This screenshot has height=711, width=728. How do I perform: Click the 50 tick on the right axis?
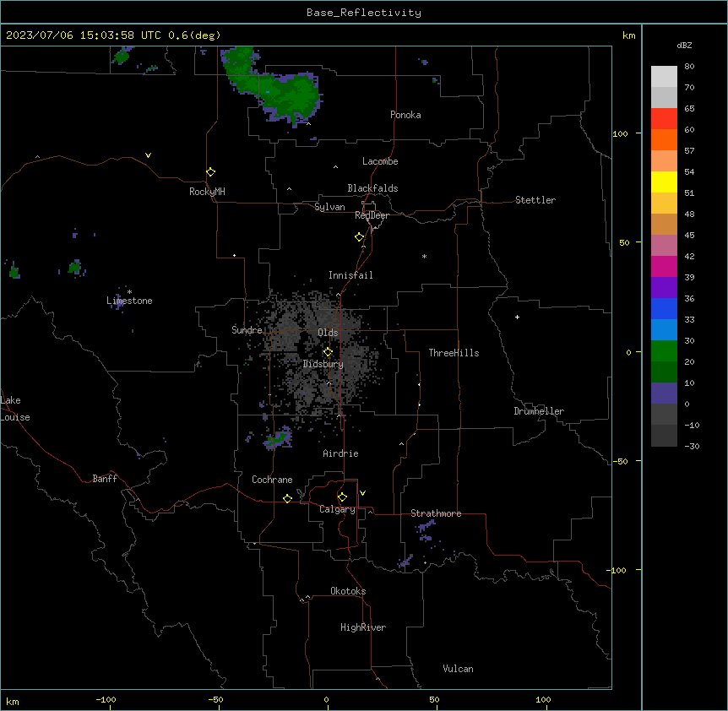(624, 242)
